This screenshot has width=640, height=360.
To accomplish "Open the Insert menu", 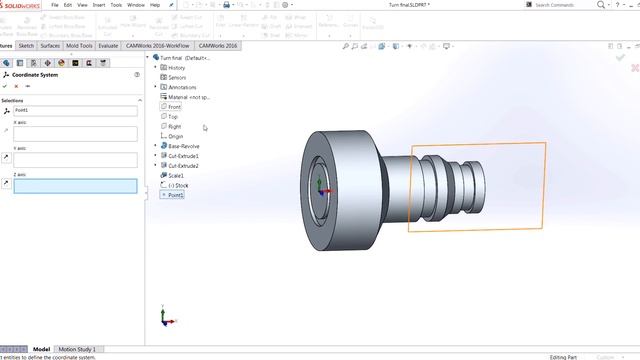I will click(x=99, y=5).
